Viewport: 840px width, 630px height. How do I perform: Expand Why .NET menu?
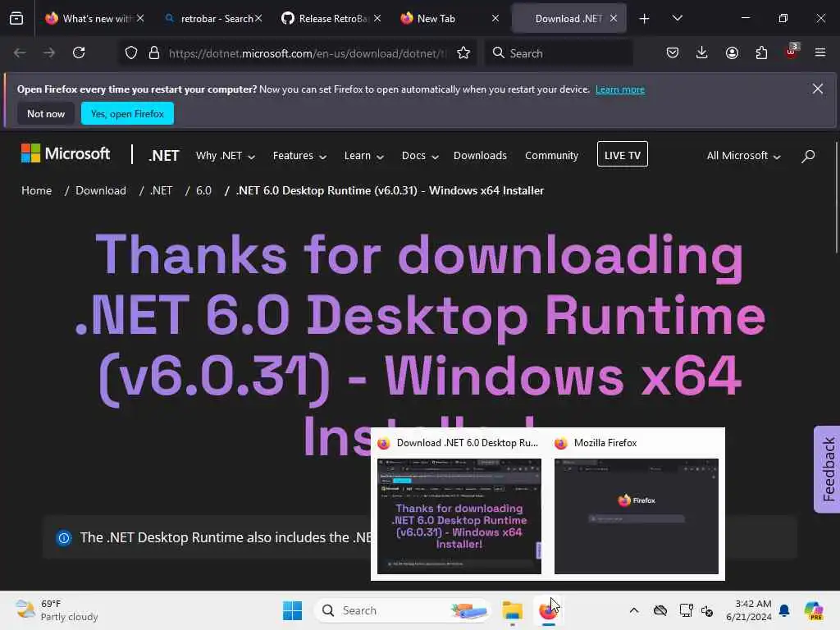(225, 156)
